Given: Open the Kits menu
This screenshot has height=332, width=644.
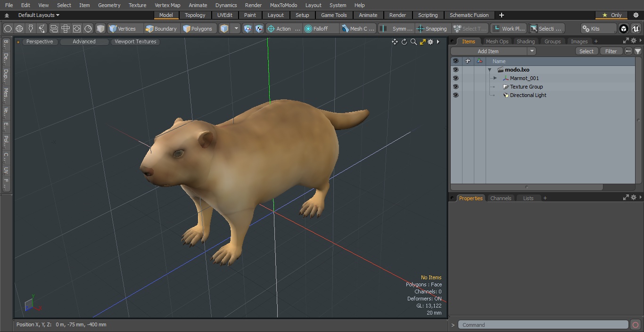Looking at the screenshot, I should click(x=598, y=29).
